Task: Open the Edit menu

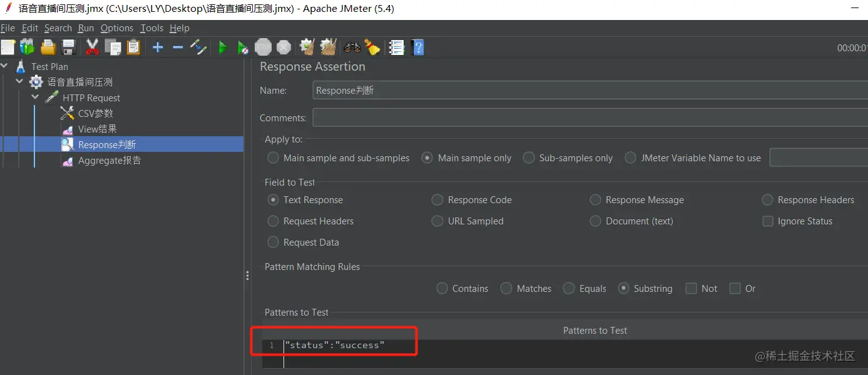Action: pos(29,28)
